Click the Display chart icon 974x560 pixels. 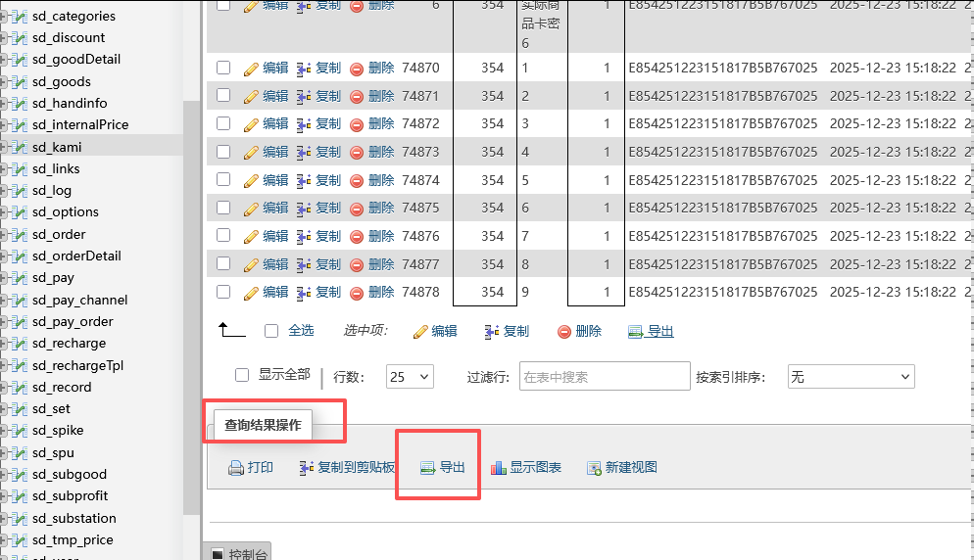498,468
